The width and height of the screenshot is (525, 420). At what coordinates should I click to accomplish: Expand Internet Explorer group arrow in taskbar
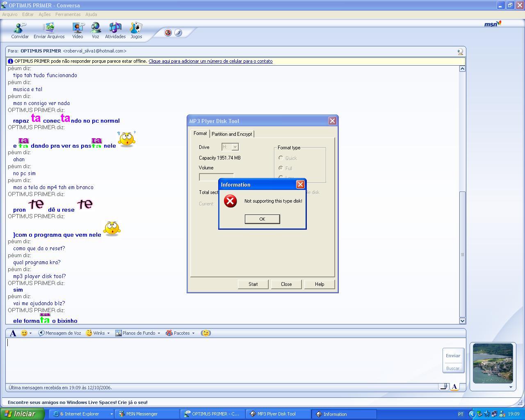tap(111, 414)
